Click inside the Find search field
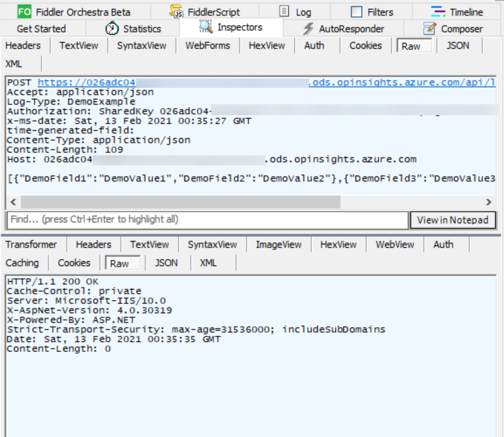Screen dimensions: 504x437 175,220
